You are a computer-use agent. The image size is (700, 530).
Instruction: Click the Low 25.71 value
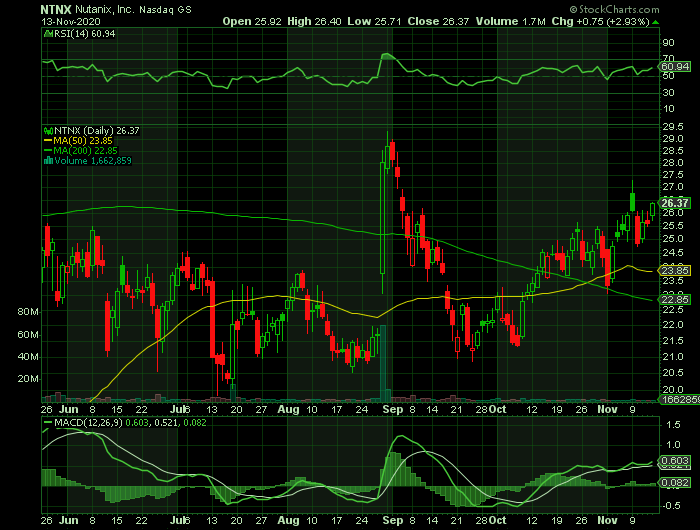pos(374,21)
